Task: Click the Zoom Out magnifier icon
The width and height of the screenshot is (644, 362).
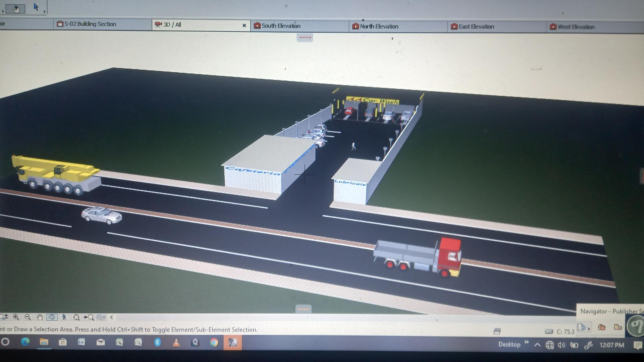Action: click(28, 317)
